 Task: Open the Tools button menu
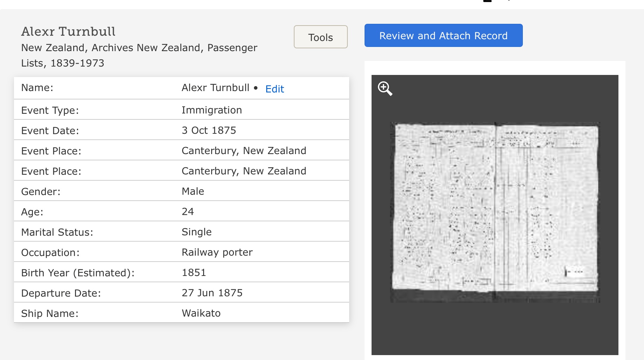[x=320, y=37]
